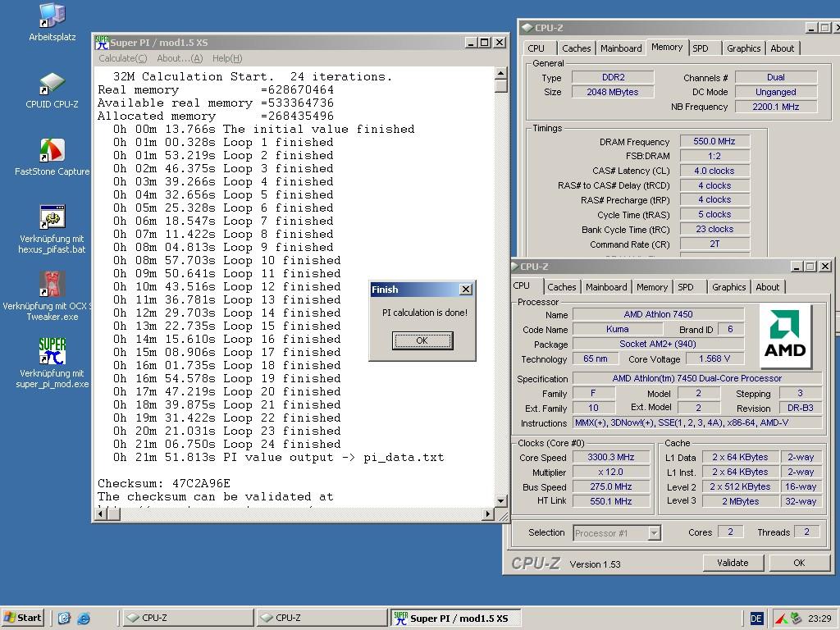Click the Core Speed value 3300.3 MHz
This screenshot has width=840, height=630.
point(610,457)
